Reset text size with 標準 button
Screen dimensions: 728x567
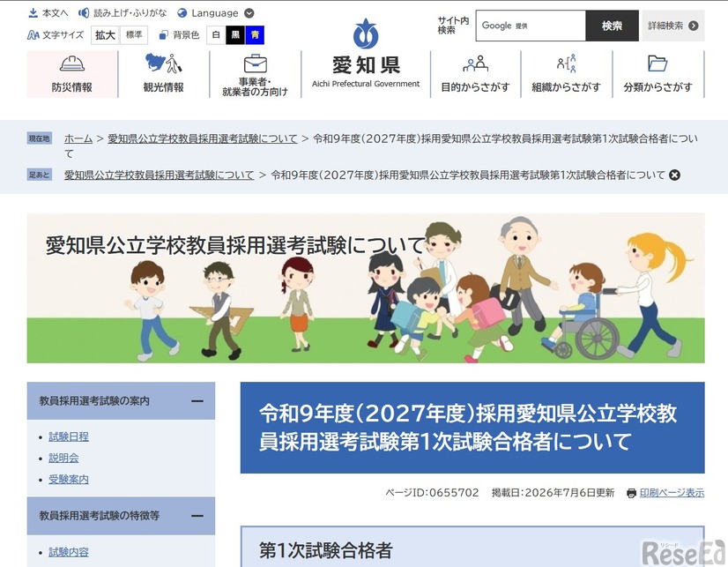[x=134, y=34]
